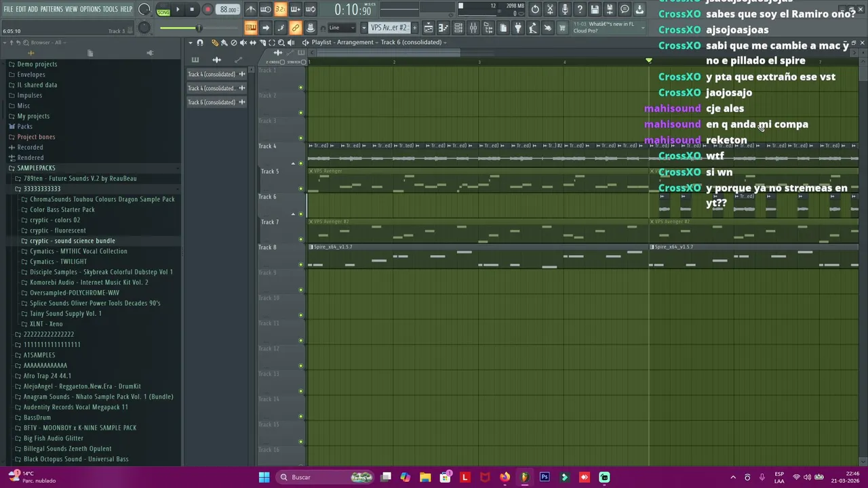Toggle wait for input to start playing
The height and width of the screenshot is (488, 868).
pos(266,9)
